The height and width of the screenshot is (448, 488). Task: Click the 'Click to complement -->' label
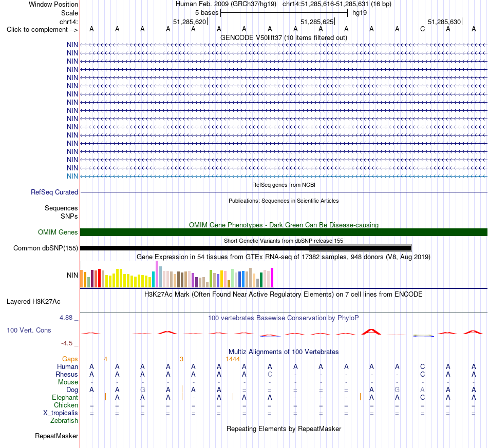point(42,30)
